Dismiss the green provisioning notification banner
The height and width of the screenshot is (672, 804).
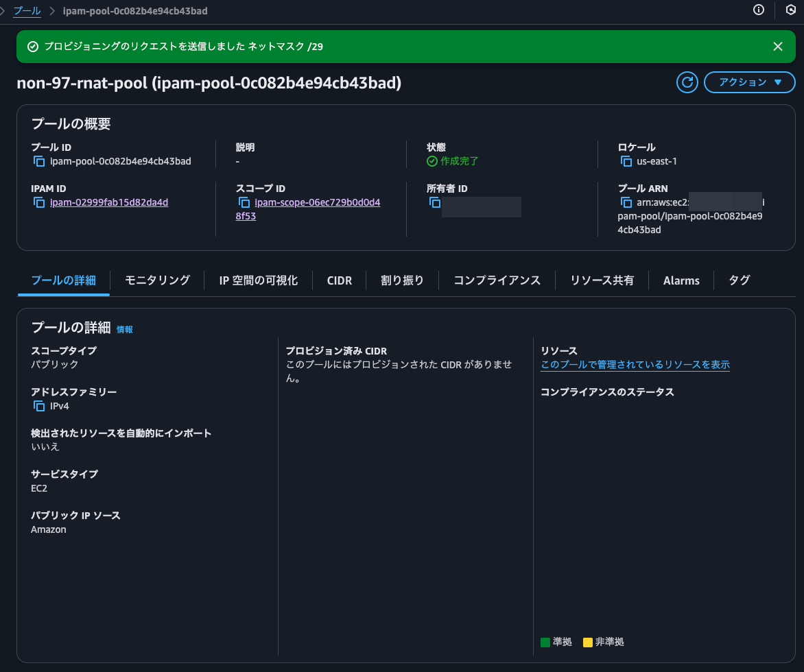point(777,46)
